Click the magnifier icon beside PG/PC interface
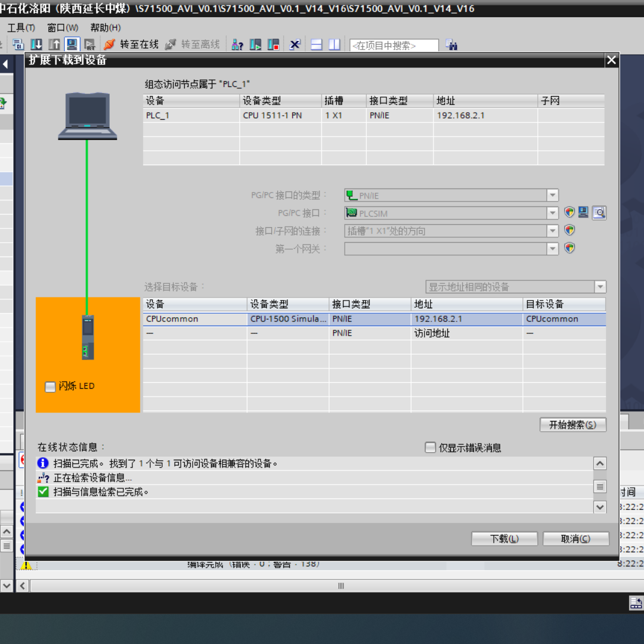Viewport: 644px width, 644px height. tap(599, 213)
